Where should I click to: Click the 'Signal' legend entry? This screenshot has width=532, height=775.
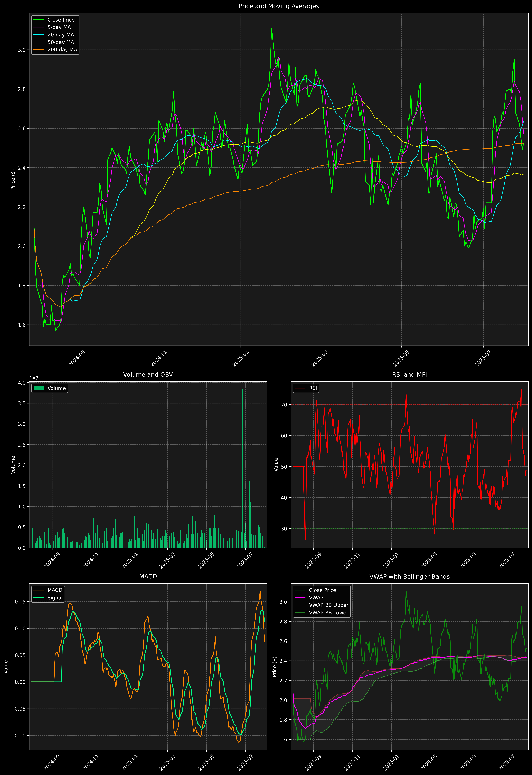click(x=48, y=598)
